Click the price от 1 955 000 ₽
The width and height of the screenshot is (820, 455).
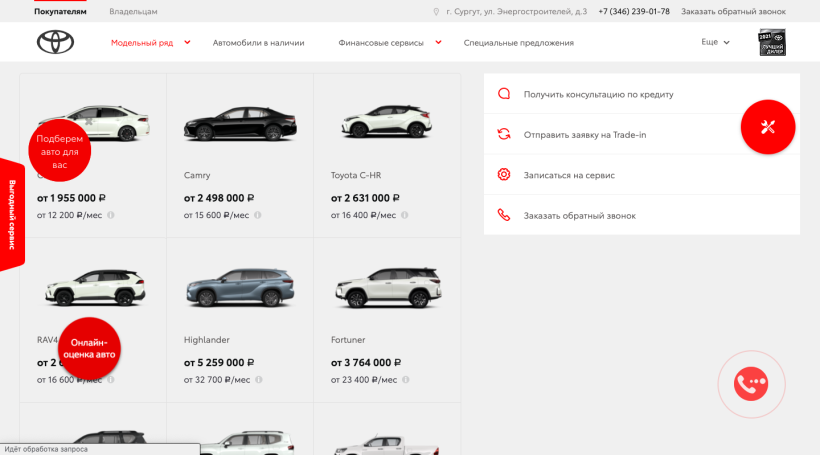[x=71, y=198]
